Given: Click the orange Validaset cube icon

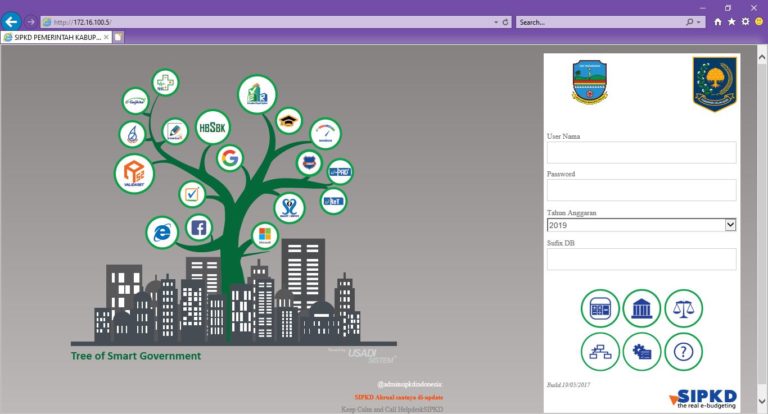Looking at the screenshot, I should coord(134,174).
